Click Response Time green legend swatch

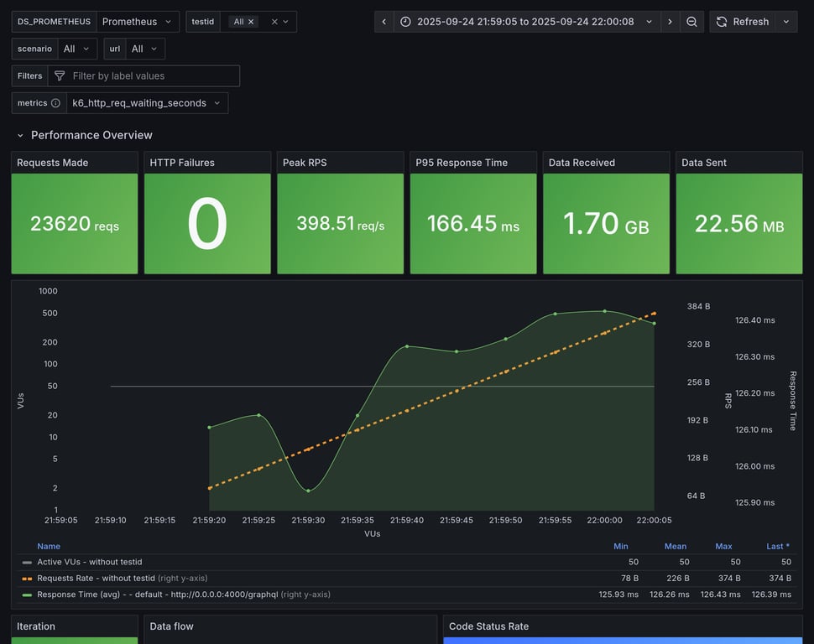27,595
